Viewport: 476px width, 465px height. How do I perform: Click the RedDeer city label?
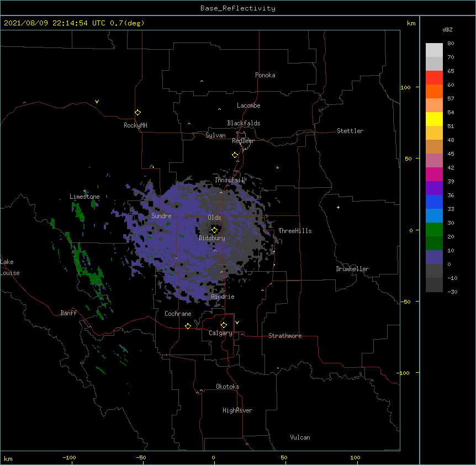tap(243, 141)
